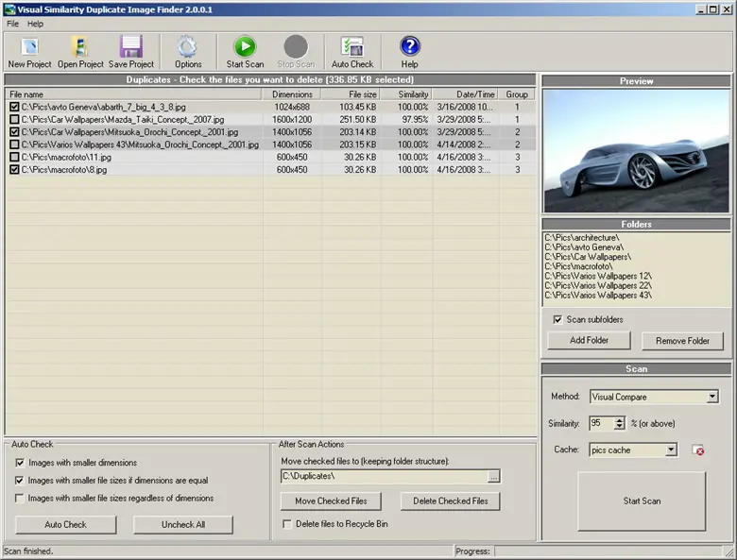Toggle Images with smaller dimensions checkbox
This screenshot has height=560, width=737.
point(20,463)
